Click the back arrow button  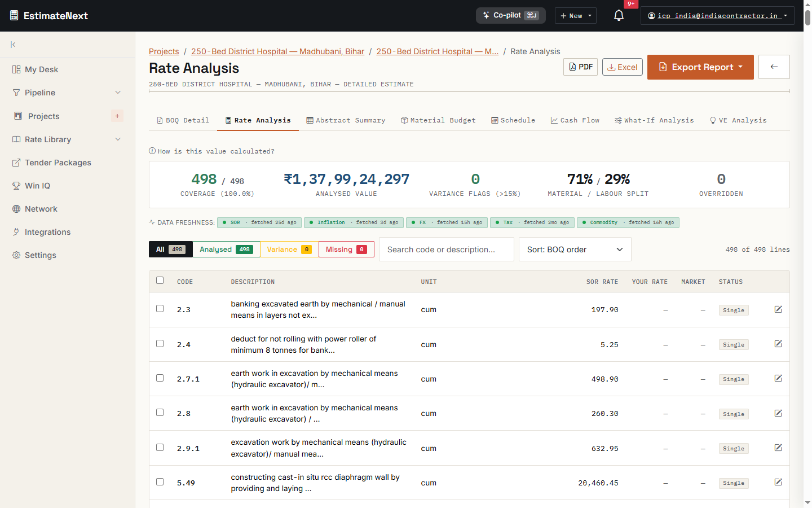click(x=774, y=67)
